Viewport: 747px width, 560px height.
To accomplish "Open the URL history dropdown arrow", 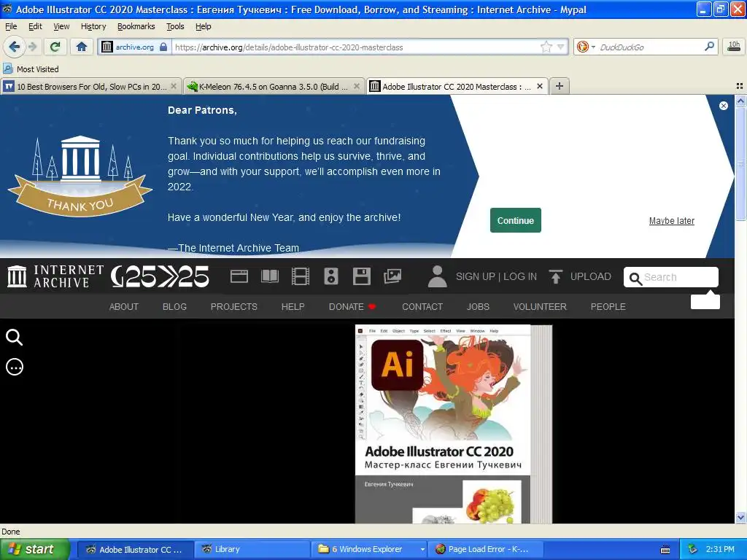I will pyautogui.click(x=561, y=47).
